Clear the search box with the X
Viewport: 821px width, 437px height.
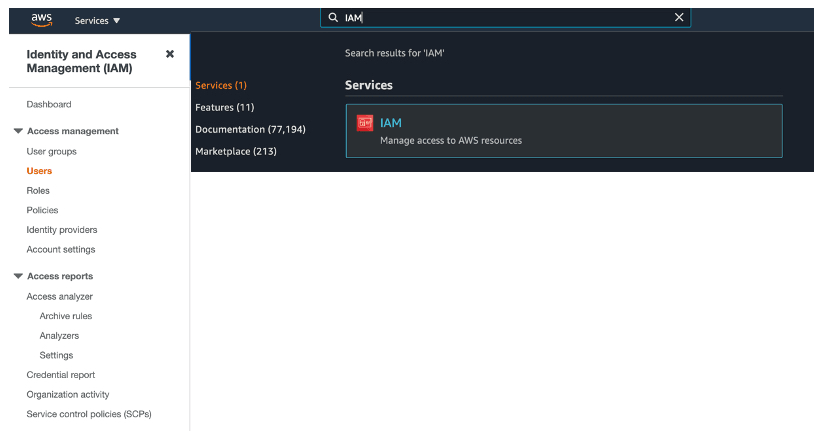pyautogui.click(x=679, y=17)
